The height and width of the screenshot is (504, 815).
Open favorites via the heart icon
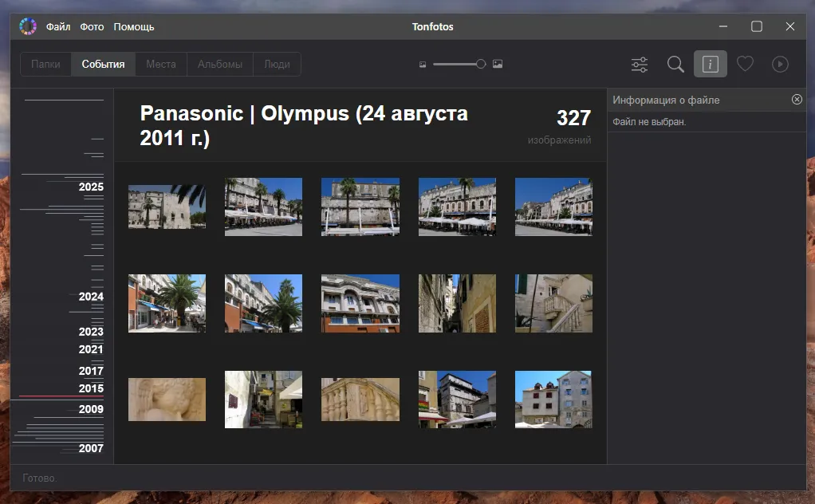point(745,64)
